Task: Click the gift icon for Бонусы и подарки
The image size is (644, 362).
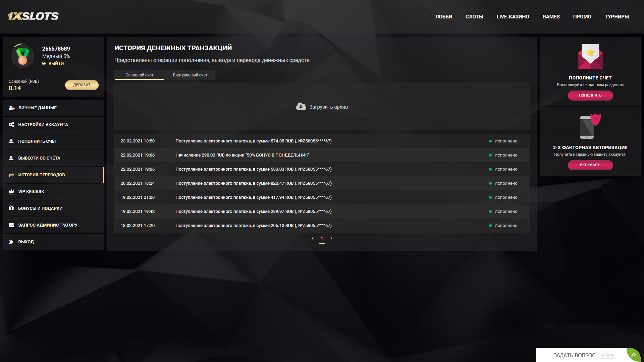Action: [11, 208]
